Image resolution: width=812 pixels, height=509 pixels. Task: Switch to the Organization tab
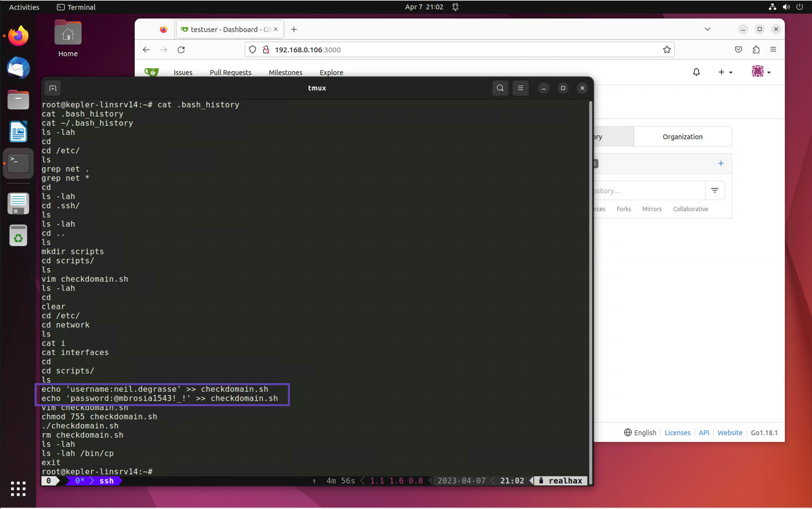pyautogui.click(x=682, y=137)
